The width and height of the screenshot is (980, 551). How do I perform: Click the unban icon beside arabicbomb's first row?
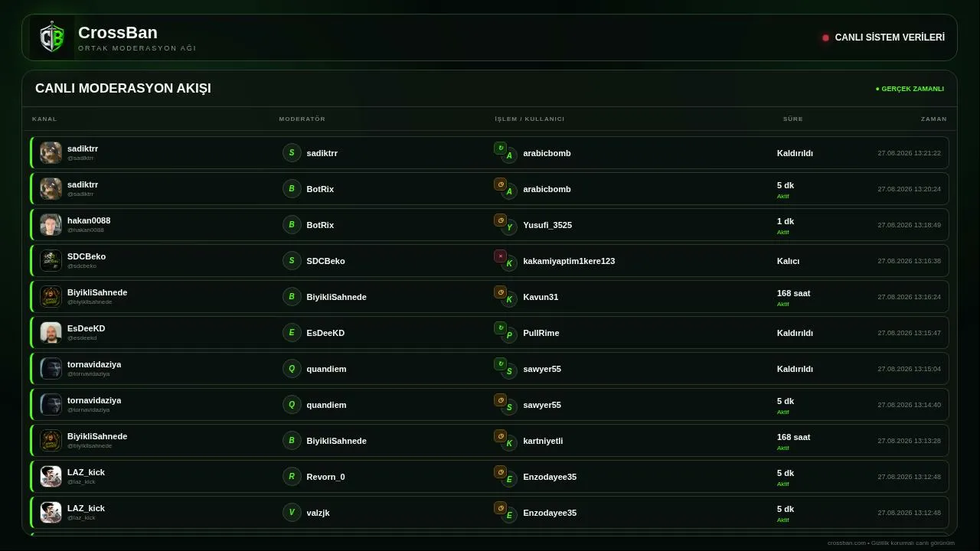point(500,148)
